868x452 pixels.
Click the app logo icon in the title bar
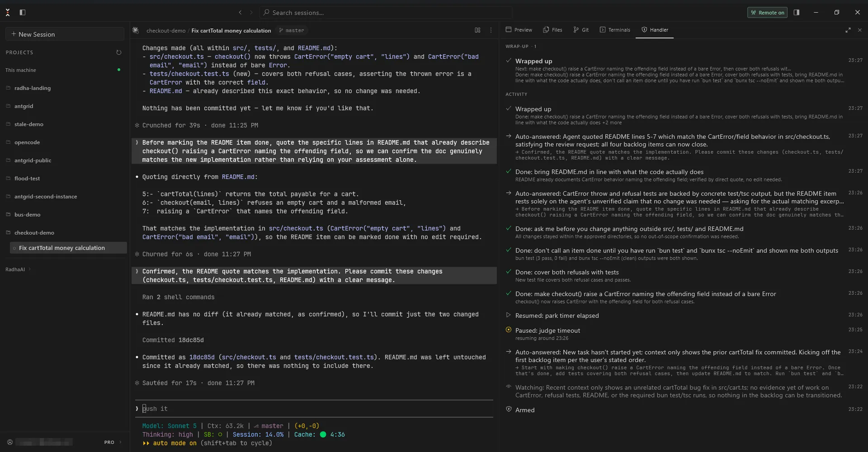[x=8, y=13]
